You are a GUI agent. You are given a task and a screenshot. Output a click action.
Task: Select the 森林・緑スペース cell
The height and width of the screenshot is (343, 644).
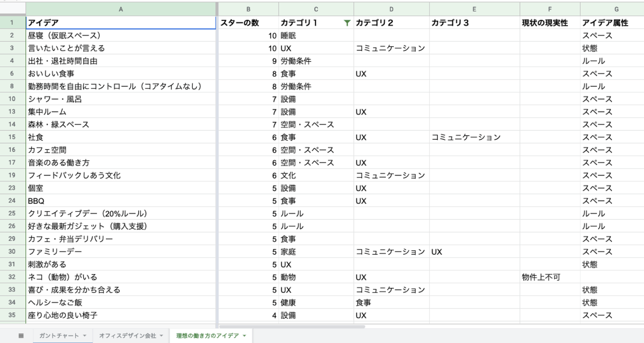(121, 124)
